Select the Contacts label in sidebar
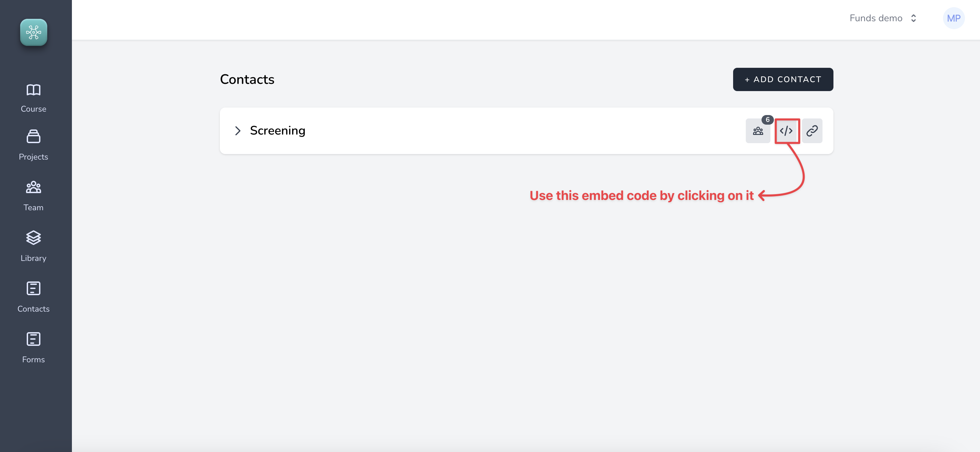This screenshot has width=980, height=452. 34,309
